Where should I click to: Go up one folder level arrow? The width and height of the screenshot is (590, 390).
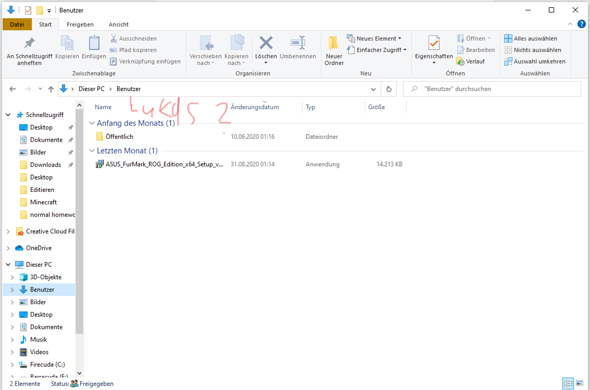(x=51, y=89)
